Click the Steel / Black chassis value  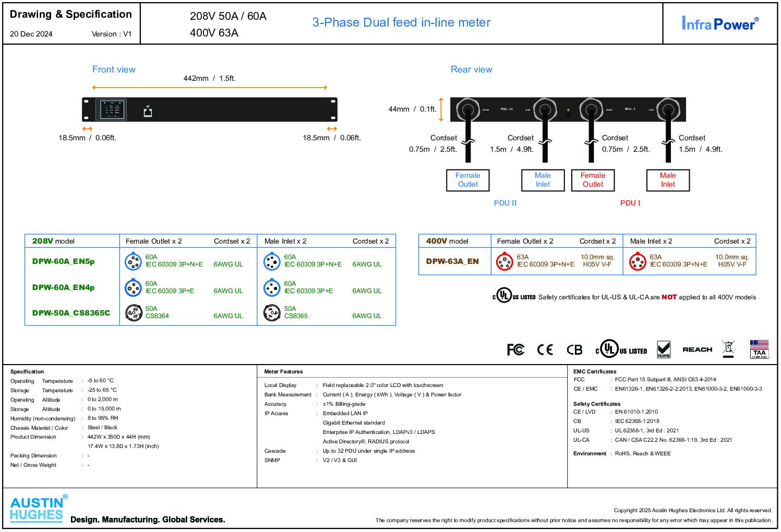[102, 427]
